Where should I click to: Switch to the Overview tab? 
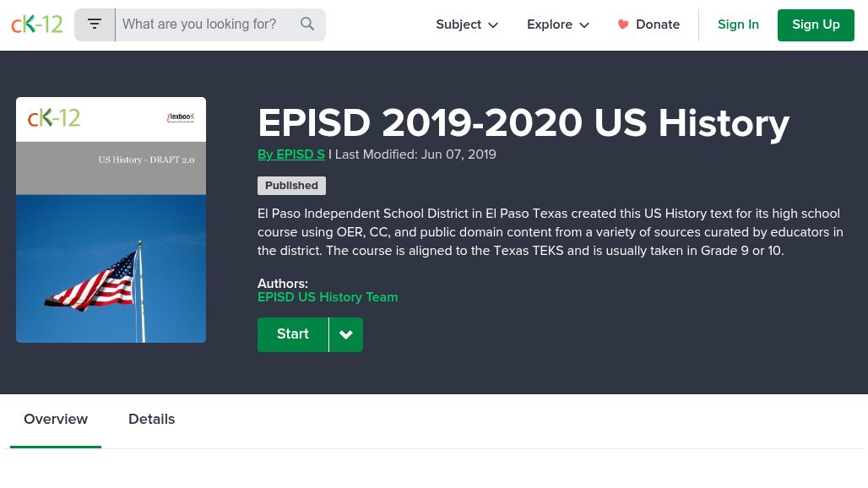(56, 420)
